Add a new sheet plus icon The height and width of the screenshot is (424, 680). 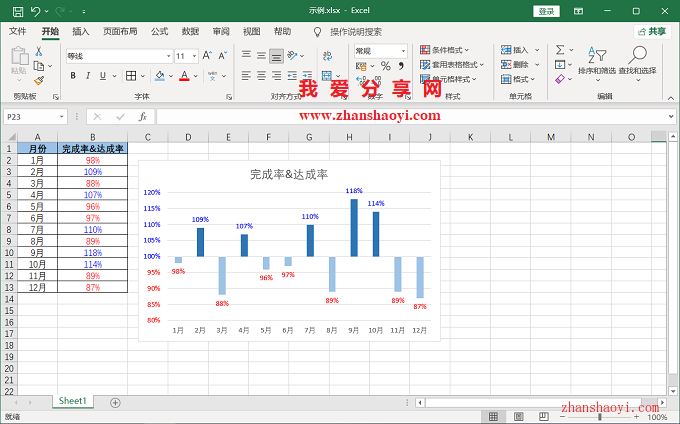tap(115, 403)
